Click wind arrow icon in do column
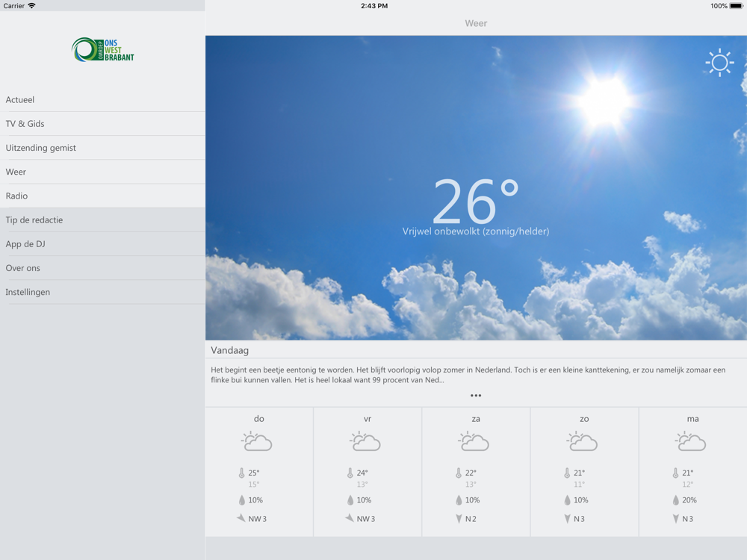The height and width of the screenshot is (560, 747). (241, 518)
